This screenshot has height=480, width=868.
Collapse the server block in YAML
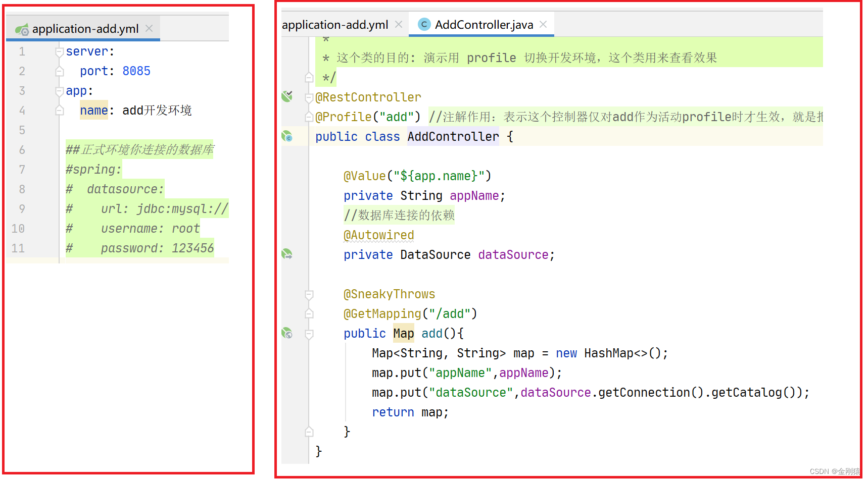pos(60,51)
